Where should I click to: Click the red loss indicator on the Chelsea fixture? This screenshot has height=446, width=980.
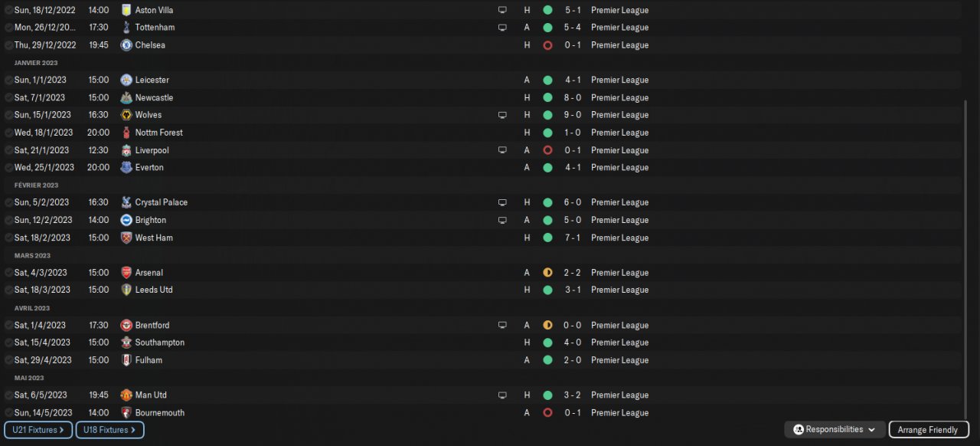[547, 45]
